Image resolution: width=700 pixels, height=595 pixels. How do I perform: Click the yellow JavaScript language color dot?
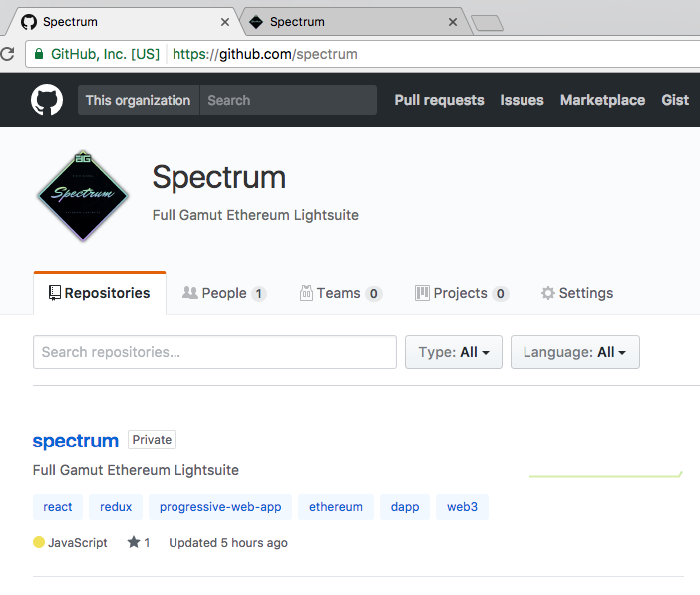click(39, 542)
